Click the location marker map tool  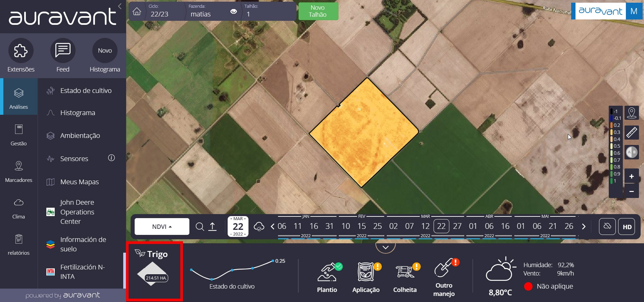(x=632, y=113)
